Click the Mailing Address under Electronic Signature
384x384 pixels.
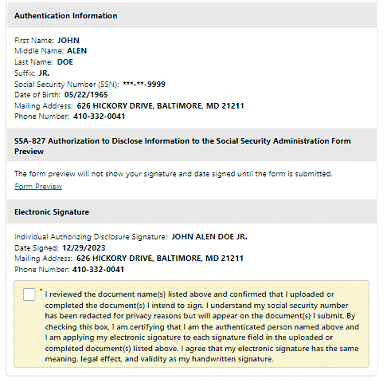point(160,258)
